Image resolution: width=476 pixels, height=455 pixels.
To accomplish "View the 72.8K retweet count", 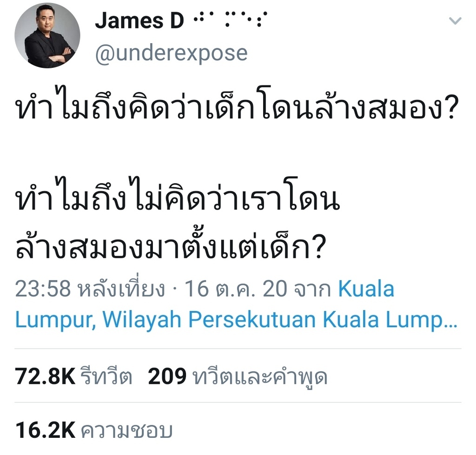I will tap(45, 376).
